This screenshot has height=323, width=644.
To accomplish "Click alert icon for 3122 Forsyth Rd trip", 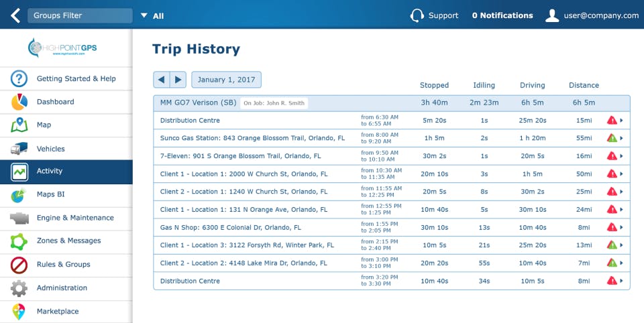I will 612,245.
